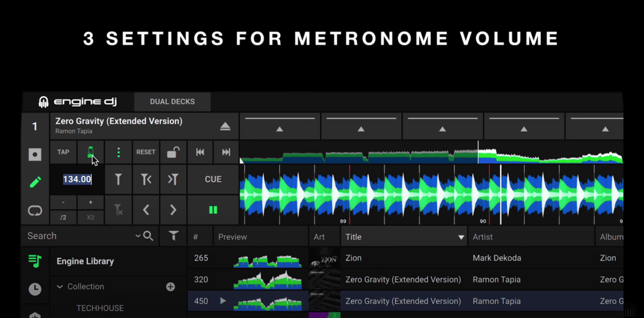Sort by the Artist column header

coord(531,237)
